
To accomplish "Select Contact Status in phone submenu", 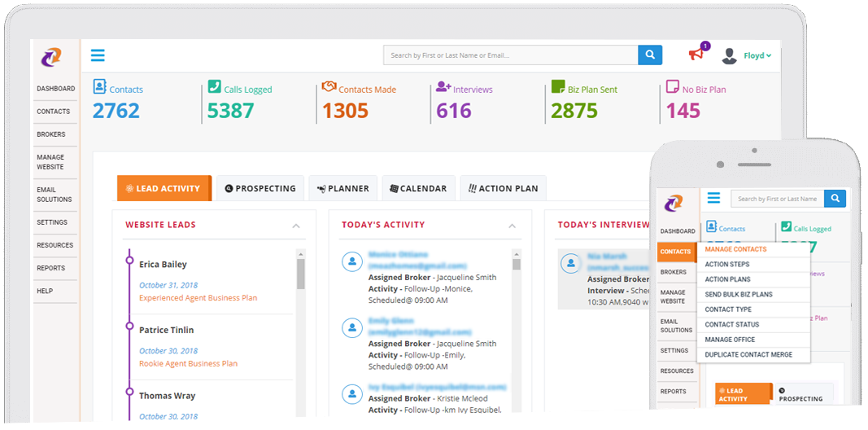I will pyautogui.click(x=753, y=324).
